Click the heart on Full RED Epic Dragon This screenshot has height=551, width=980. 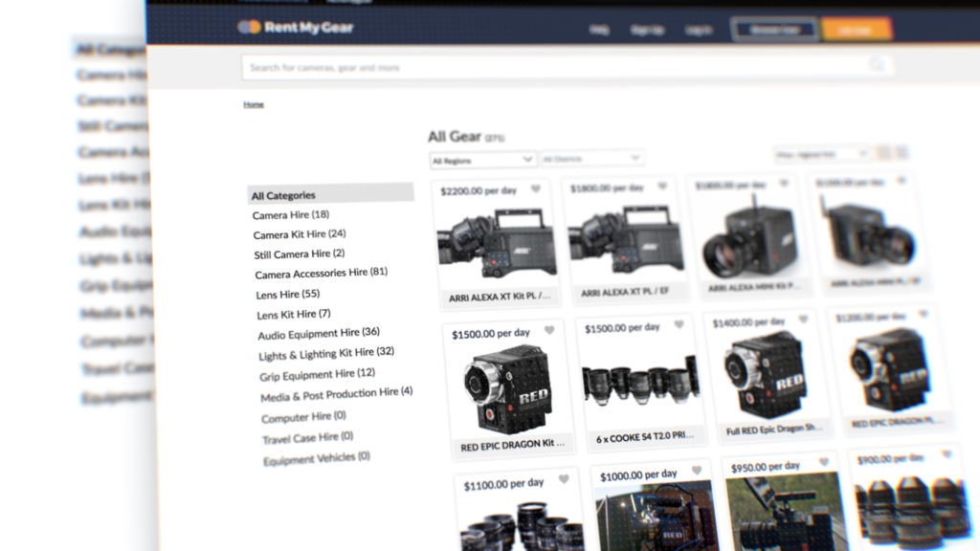[803, 320]
